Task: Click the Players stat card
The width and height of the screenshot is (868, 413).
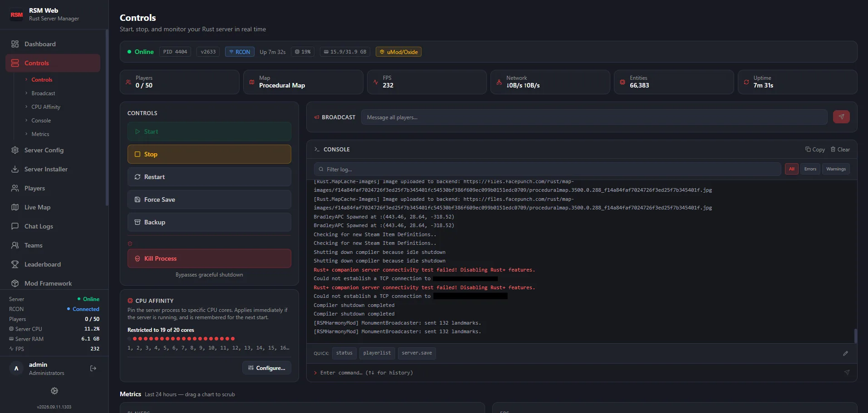Action: click(x=180, y=82)
